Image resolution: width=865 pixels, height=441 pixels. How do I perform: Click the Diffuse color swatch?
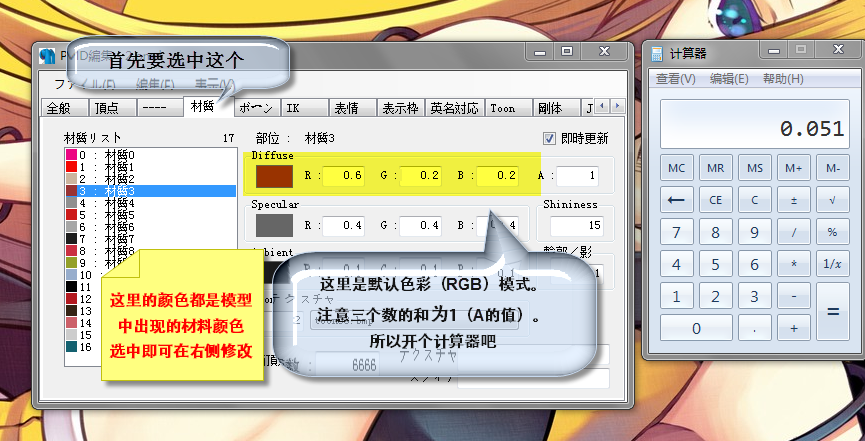pos(274,176)
